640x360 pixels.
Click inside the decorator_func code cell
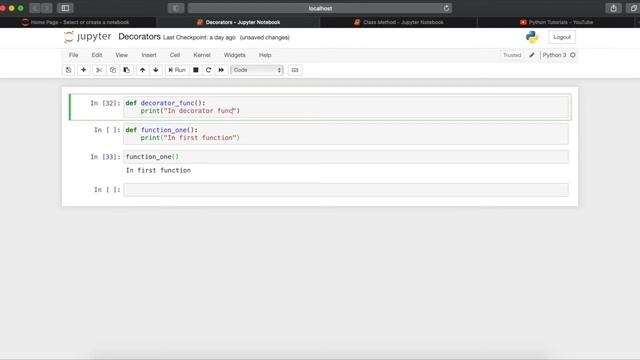click(x=346, y=107)
